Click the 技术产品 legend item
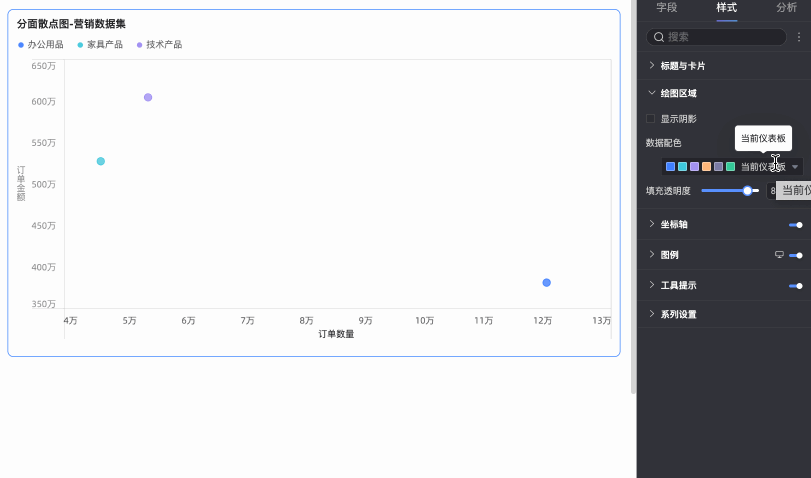The height and width of the screenshot is (478, 811). [x=159, y=44]
